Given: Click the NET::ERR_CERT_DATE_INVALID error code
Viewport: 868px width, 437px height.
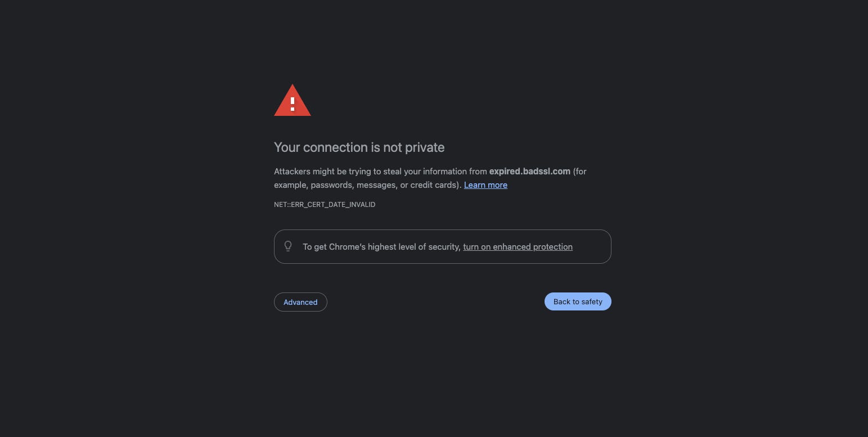Looking at the screenshot, I should [x=325, y=205].
